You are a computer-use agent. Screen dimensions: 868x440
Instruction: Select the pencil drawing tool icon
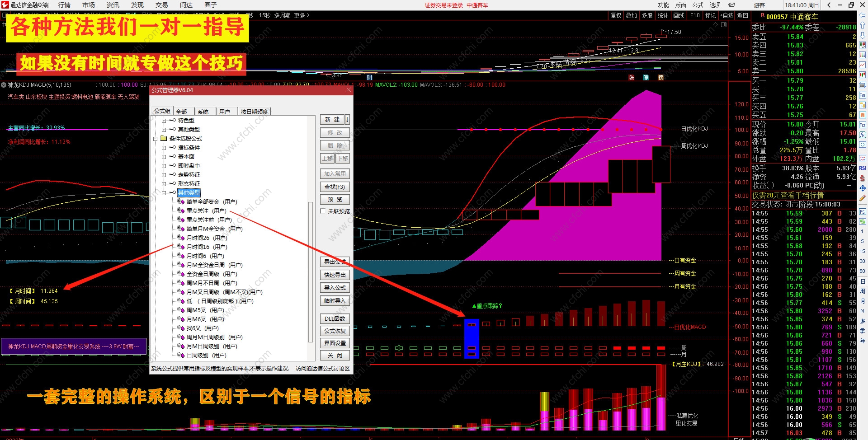point(863,198)
